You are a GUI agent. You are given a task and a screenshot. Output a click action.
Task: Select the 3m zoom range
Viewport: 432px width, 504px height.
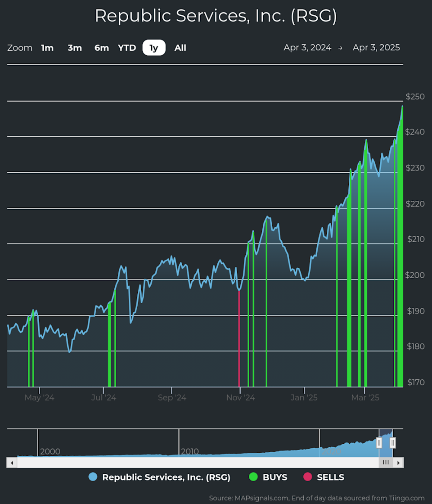tap(75, 48)
